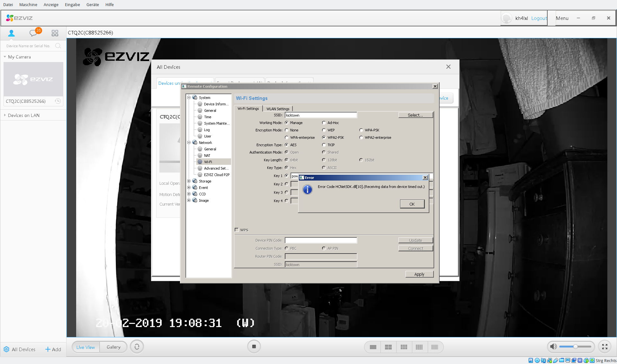
Task: Click the refresh icon beside Gallery
Action: pos(137,347)
